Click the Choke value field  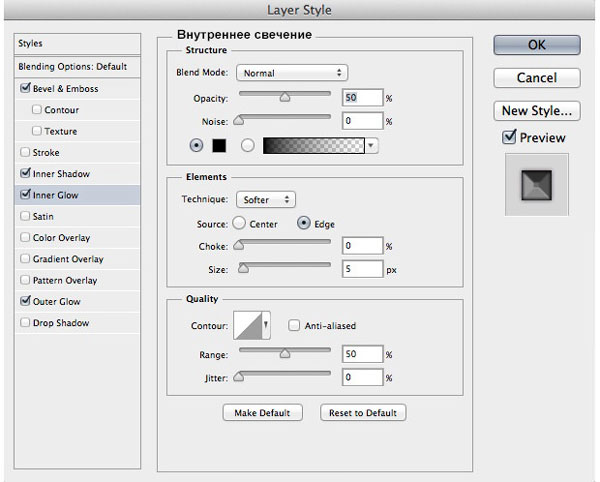pyautogui.click(x=362, y=246)
